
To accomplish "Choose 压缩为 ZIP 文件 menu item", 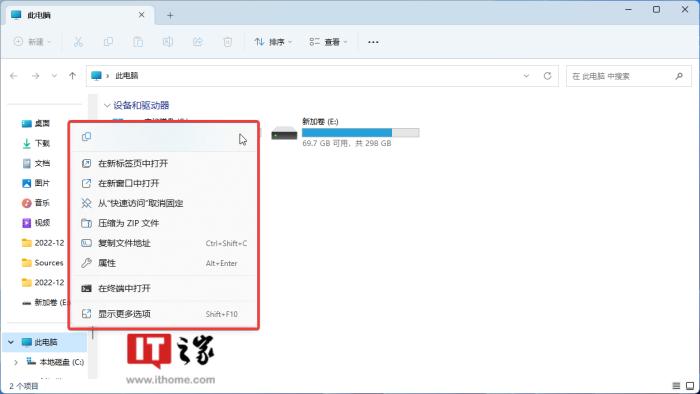I will (164, 223).
